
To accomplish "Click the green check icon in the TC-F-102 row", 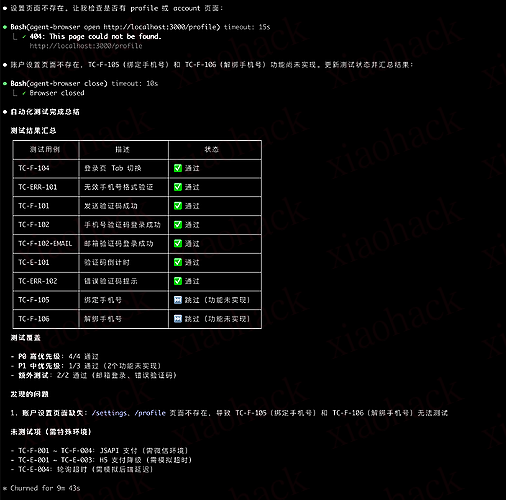I will click(178, 225).
